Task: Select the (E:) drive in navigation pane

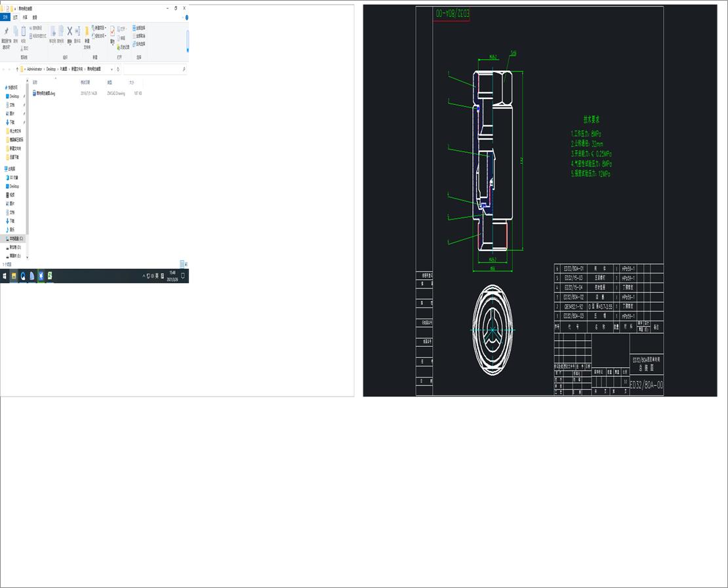Action: [15, 256]
